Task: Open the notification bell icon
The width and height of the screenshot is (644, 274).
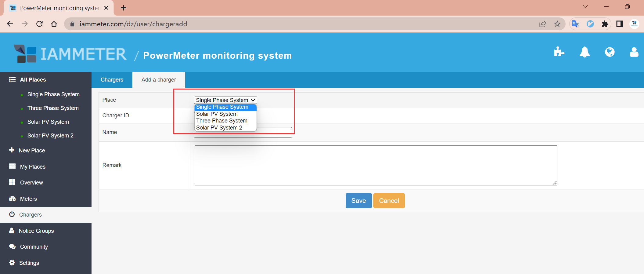Action: coord(584,52)
